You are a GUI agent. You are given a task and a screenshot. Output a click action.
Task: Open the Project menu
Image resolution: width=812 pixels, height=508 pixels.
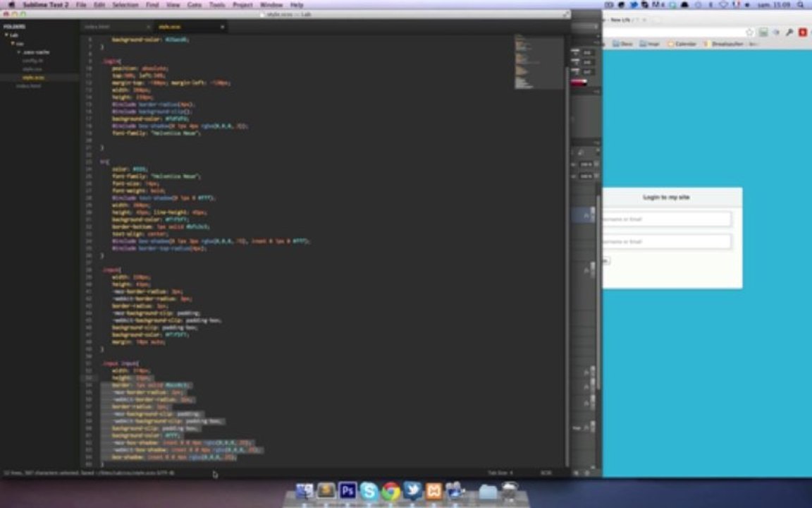coord(242,5)
